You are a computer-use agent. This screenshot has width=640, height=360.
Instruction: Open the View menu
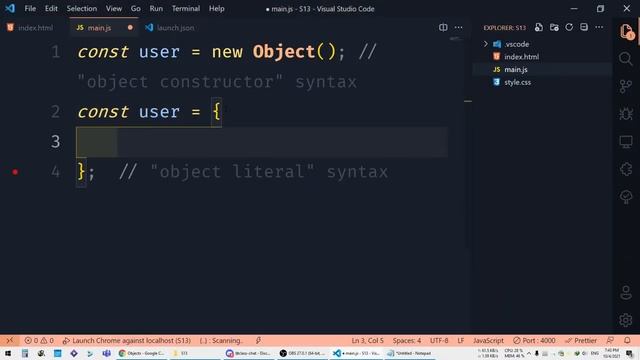[113, 8]
